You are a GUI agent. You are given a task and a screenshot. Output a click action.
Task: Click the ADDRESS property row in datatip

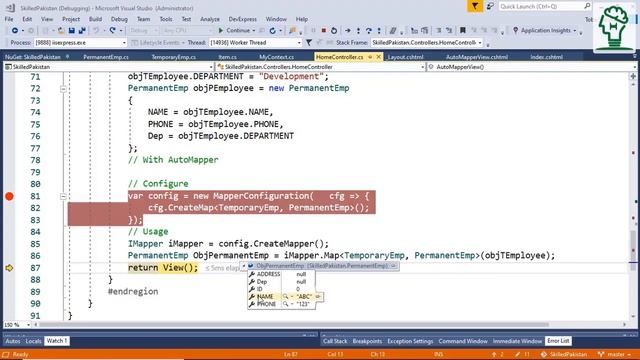[x=281, y=274]
